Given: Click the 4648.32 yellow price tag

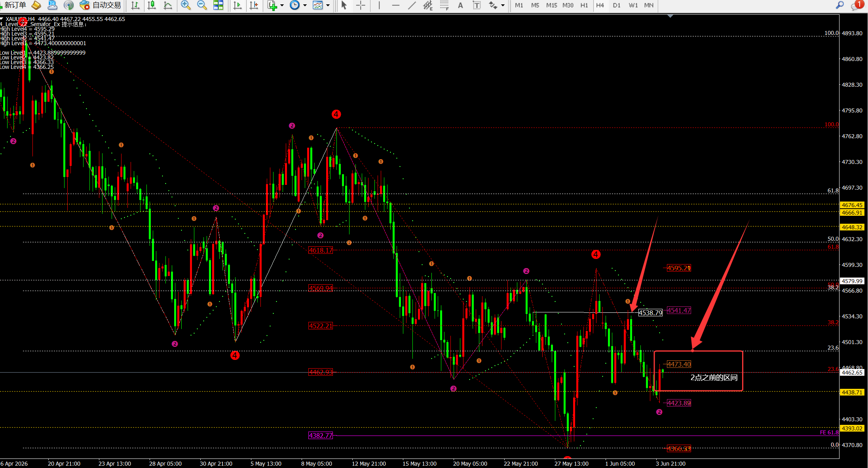Looking at the screenshot, I should [x=852, y=227].
